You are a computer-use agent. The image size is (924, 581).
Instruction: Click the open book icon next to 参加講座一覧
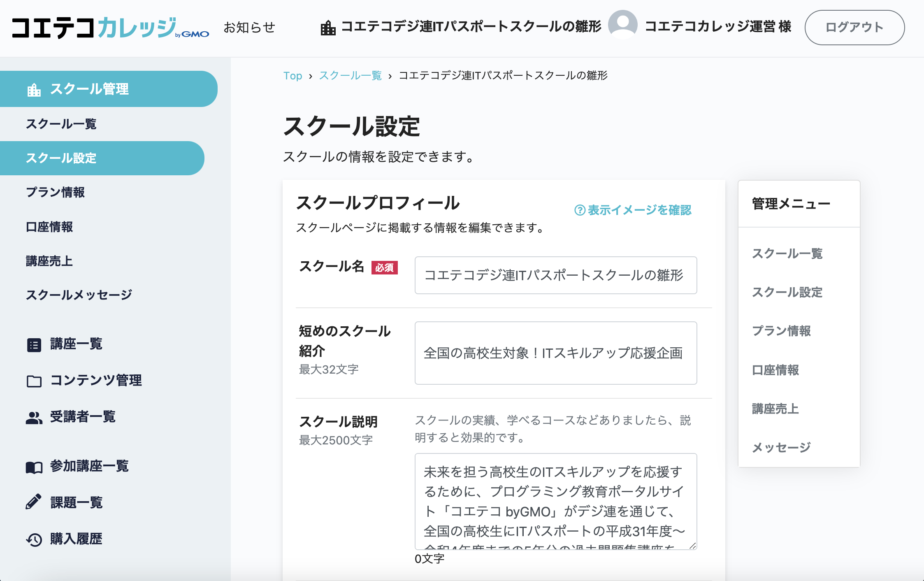pyautogui.click(x=34, y=467)
